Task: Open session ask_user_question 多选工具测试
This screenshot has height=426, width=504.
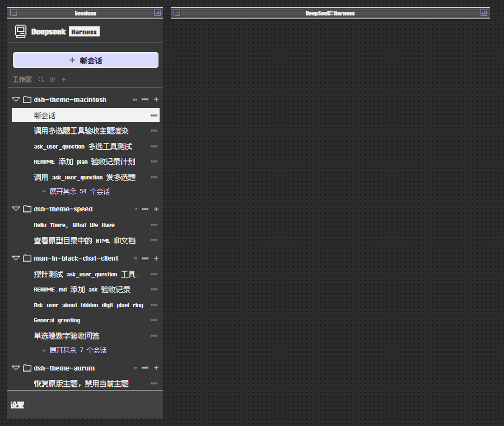Action: [x=83, y=146]
